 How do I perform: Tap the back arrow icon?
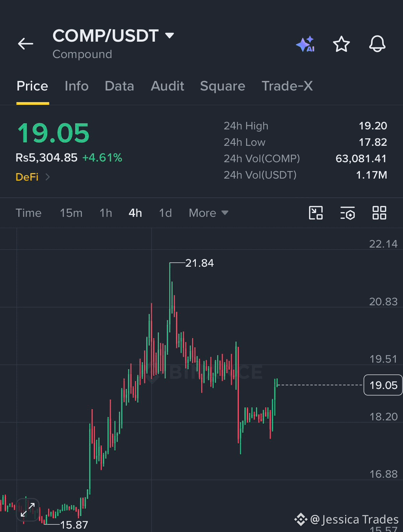(x=25, y=44)
